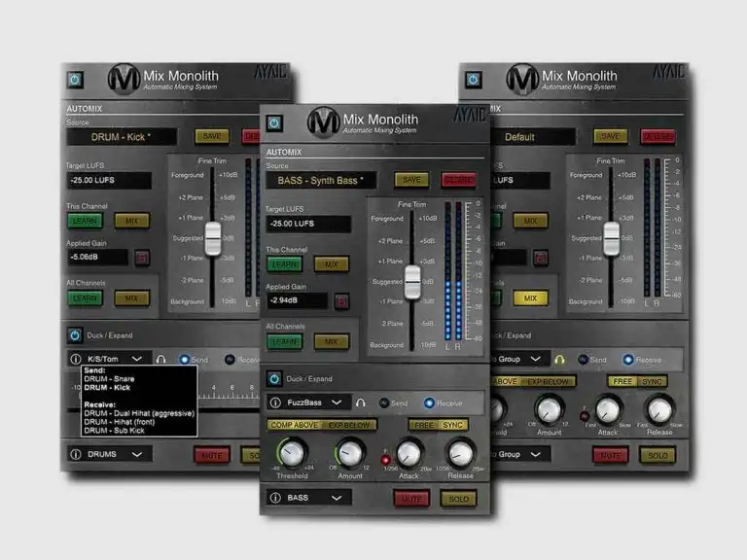Click the info icon beside the FuzzBass dropdown
This screenshot has height=560, width=747.
coord(275,402)
